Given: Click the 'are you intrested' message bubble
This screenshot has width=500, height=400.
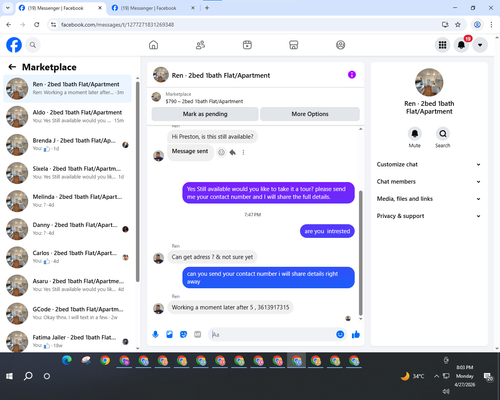Looking at the screenshot, I should 327,231.
